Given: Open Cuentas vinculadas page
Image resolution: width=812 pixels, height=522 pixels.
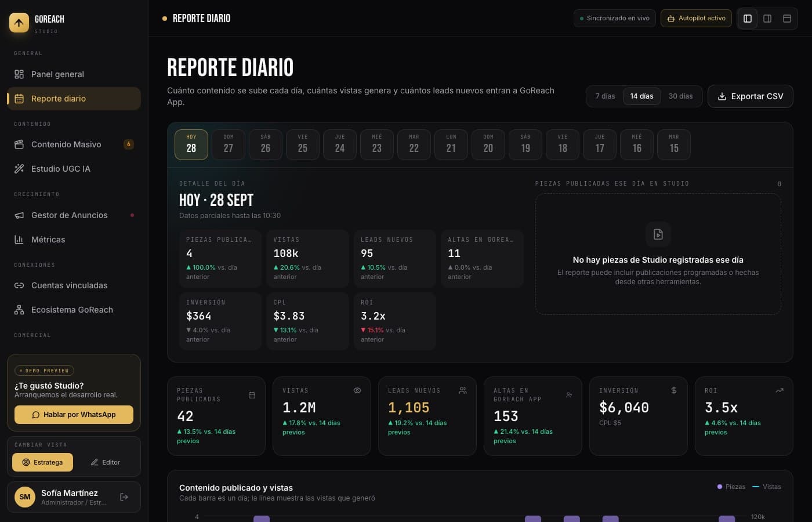Looking at the screenshot, I should pos(74,285).
